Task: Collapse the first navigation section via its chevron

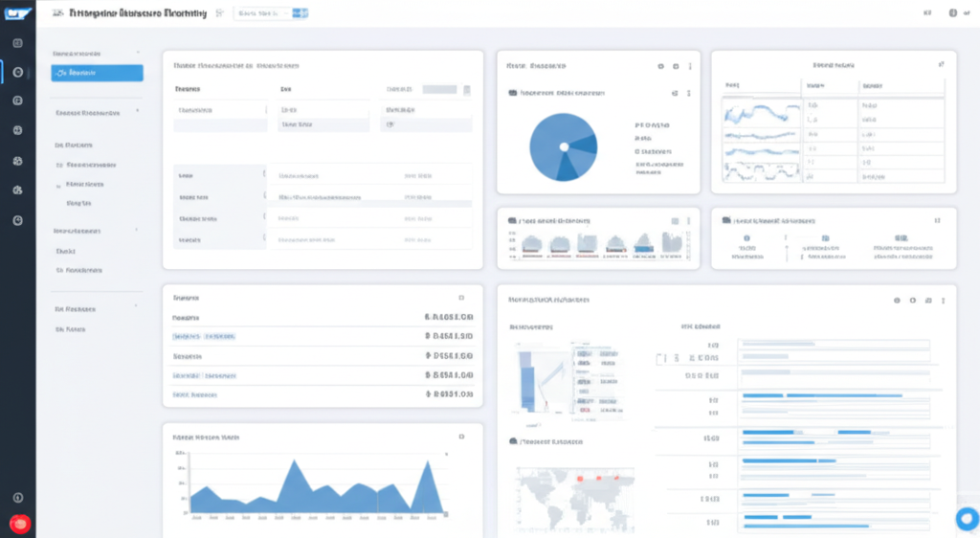Action: (x=138, y=53)
